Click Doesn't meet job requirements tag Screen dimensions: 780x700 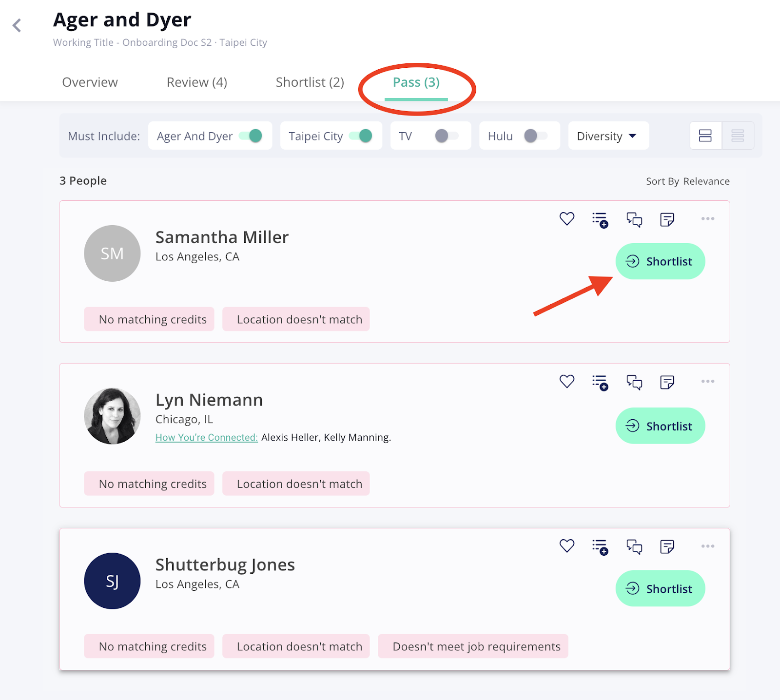point(473,646)
